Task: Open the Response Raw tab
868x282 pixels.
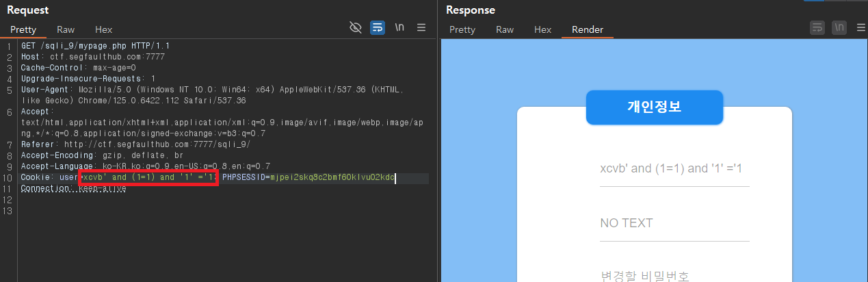Action: point(505,29)
